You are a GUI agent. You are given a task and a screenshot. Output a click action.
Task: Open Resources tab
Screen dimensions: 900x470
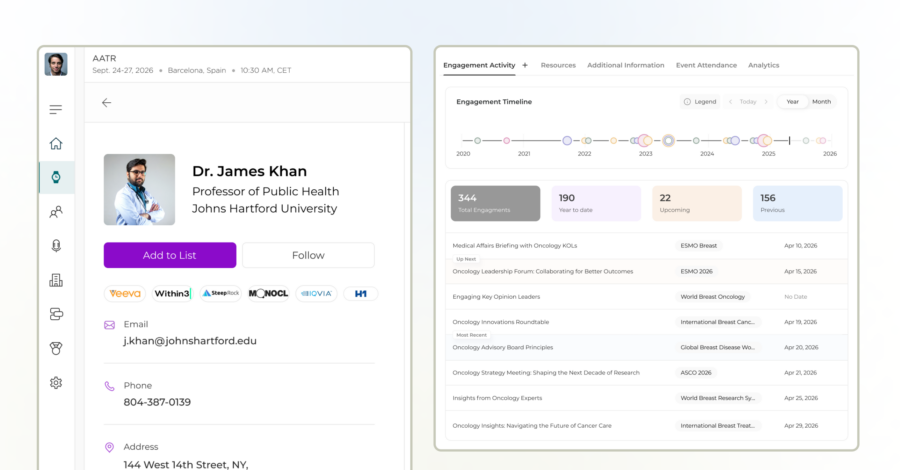pyautogui.click(x=558, y=65)
